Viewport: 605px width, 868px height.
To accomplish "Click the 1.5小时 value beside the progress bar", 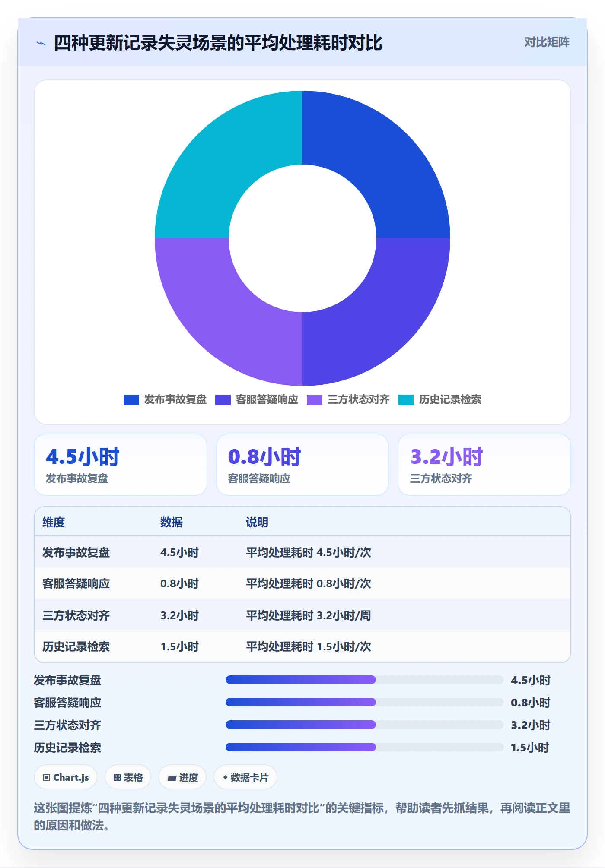I will [530, 748].
